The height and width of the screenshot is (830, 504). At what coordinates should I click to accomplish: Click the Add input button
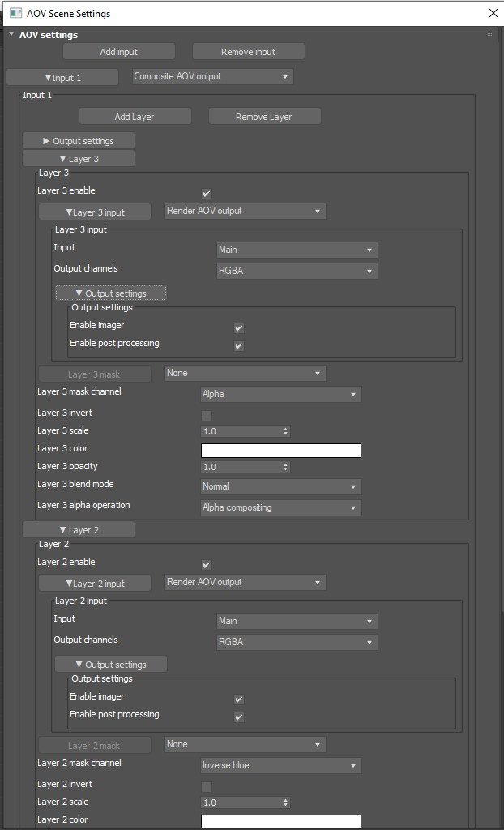119,52
